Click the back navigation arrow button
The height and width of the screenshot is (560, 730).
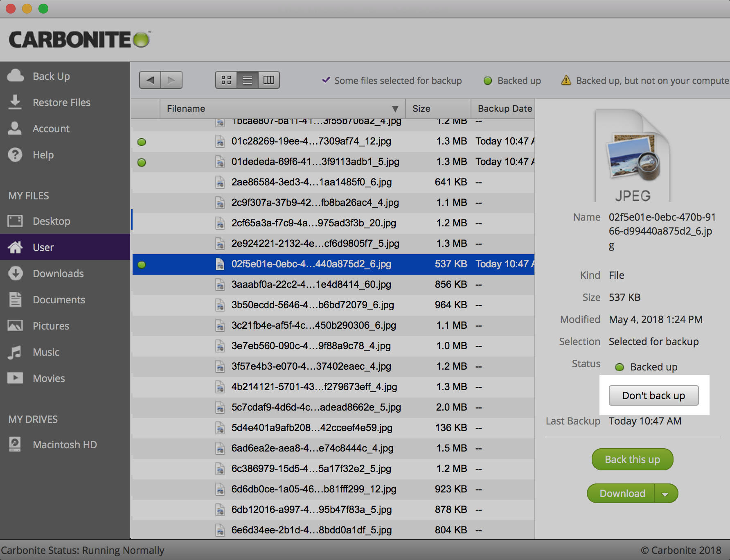150,80
